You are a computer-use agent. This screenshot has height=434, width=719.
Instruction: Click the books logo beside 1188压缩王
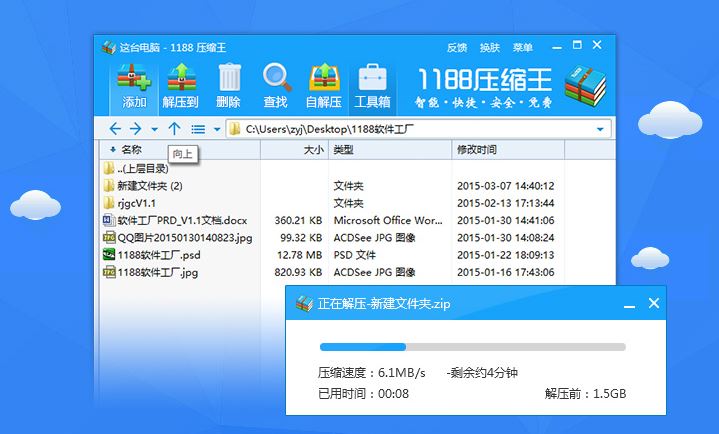coord(585,86)
